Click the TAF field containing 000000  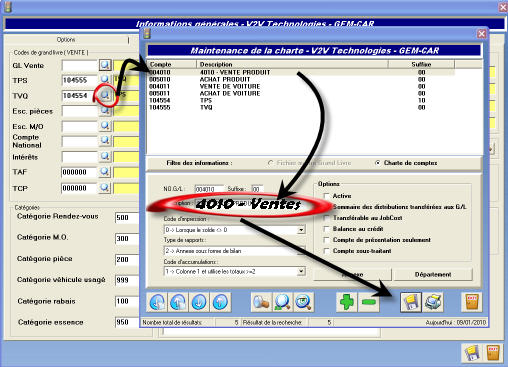pos(79,172)
